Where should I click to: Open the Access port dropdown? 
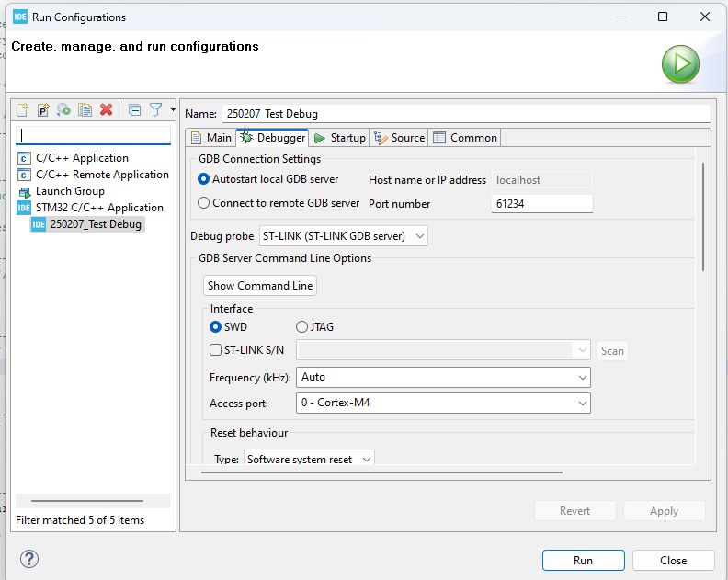click(443, 403)
